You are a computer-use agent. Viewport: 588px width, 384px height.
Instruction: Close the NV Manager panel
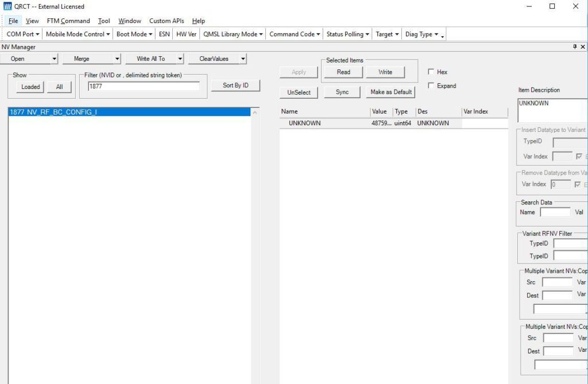(583, 47)
